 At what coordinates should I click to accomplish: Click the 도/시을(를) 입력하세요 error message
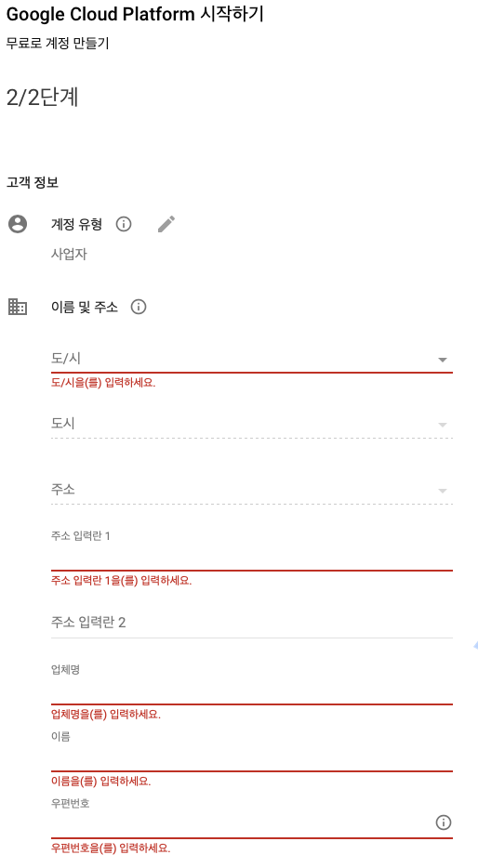(x=103, y=383)
